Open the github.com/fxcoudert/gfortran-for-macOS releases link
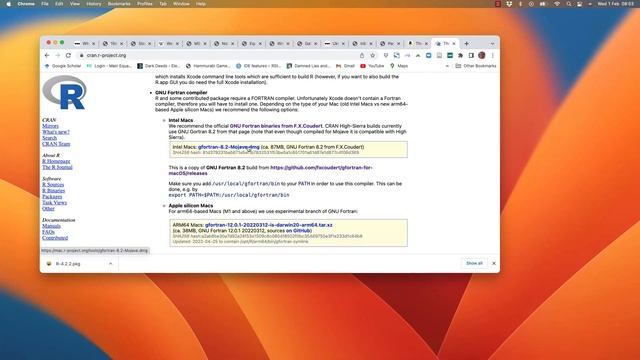 [x=270, y=171]
